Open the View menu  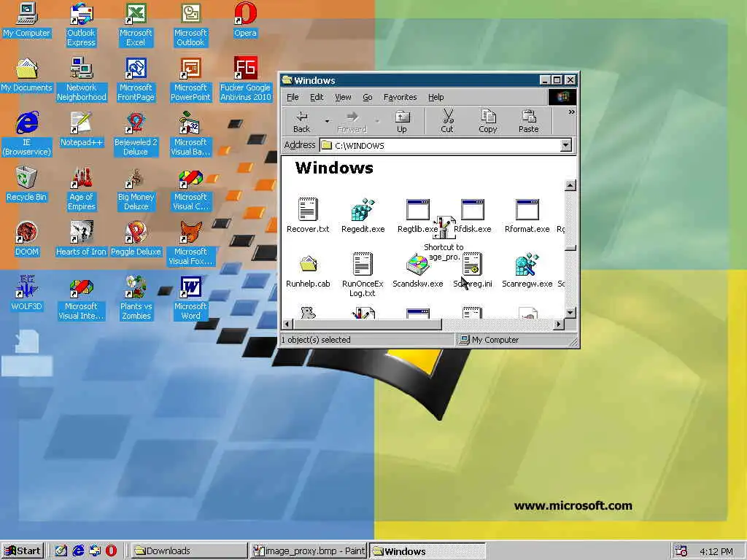(343, 97)
